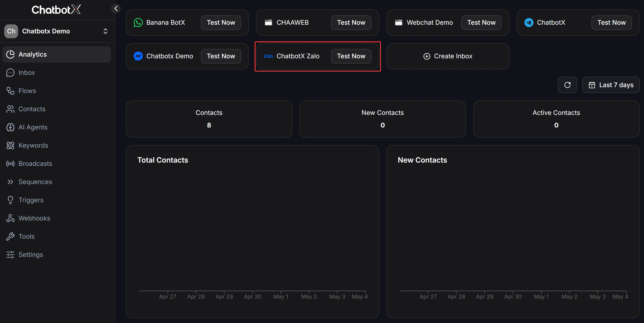Screen dimensions: 644x323
Task: Select Keywords in the sidebar
Action: tap(57, 145)
